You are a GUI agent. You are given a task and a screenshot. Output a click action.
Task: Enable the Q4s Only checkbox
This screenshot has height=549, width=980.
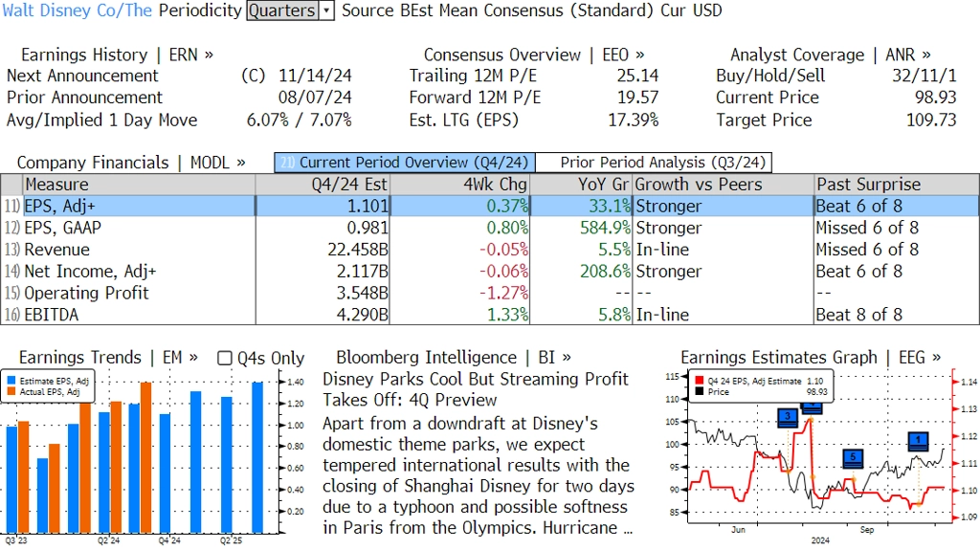[x=224, y=358]
